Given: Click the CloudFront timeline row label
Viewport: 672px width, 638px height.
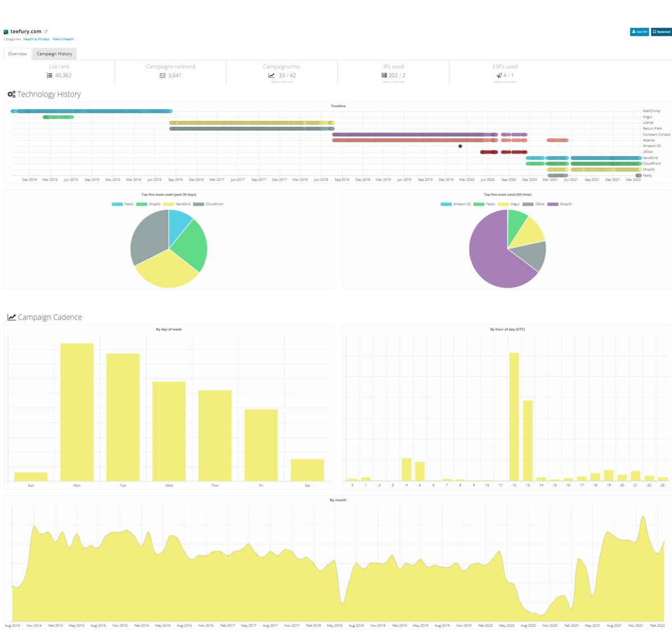Looking at the screenshot, I should 652,163.
